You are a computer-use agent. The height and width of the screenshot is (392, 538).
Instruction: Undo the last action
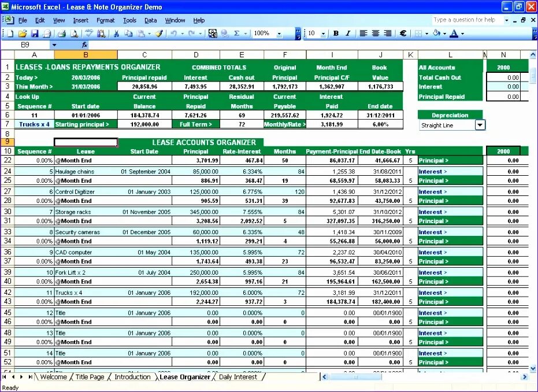click(173, 34)
